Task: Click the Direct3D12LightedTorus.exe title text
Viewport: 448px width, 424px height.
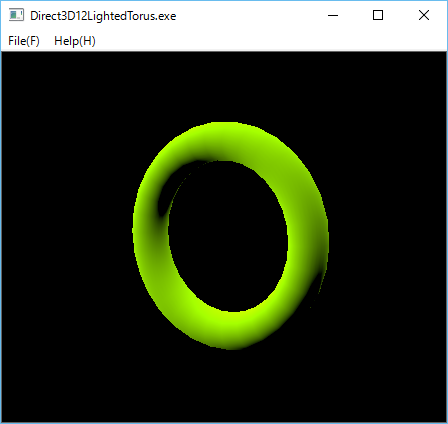Action: (x=103, y=16)
